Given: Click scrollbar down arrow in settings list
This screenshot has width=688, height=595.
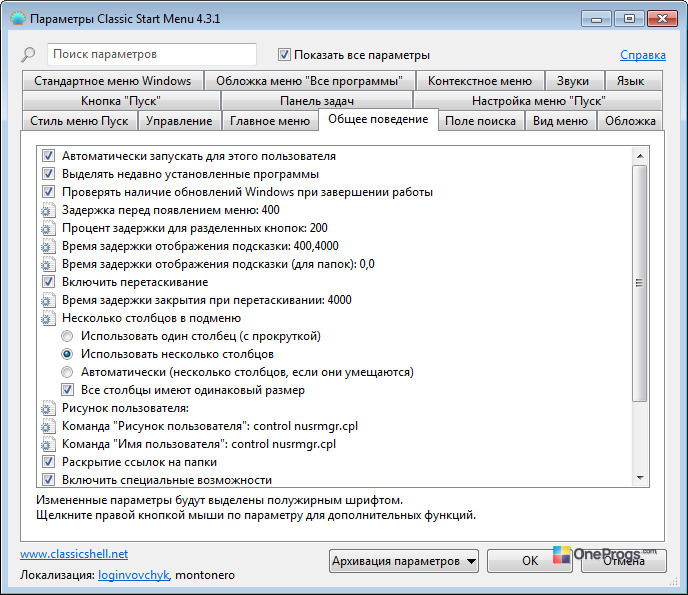Looking at the screenshot, I should [x=640, y=478].
